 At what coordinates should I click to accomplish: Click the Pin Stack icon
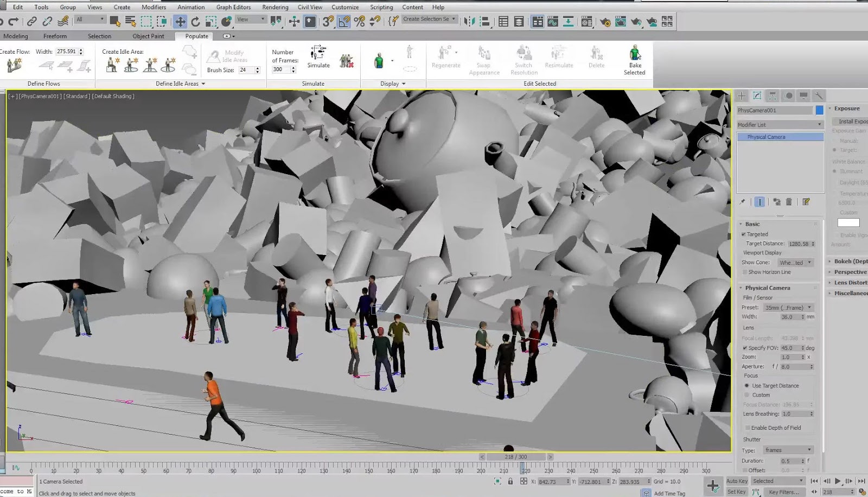pyautogui.click(x=743, y=202)
